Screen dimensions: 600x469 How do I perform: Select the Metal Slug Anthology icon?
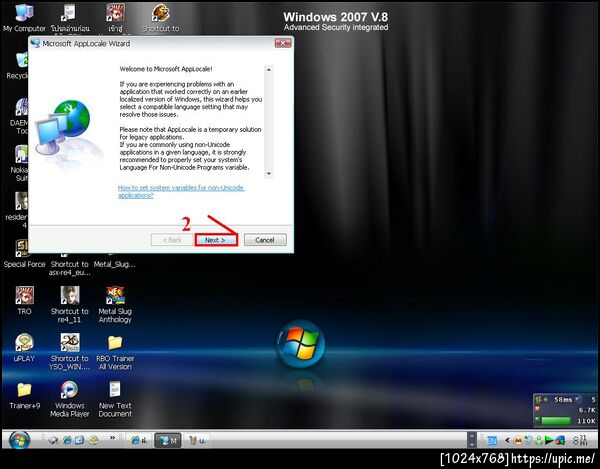(x=115, y=305)
